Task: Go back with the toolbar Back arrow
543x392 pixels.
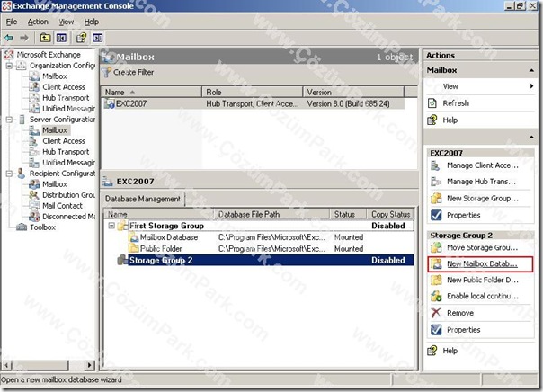Action: 9,38
